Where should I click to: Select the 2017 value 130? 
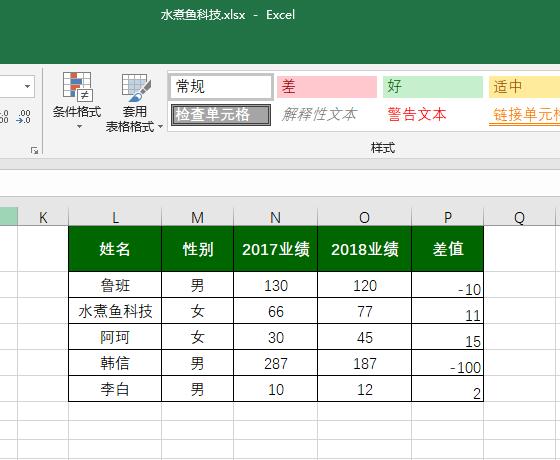coord(275,285)
